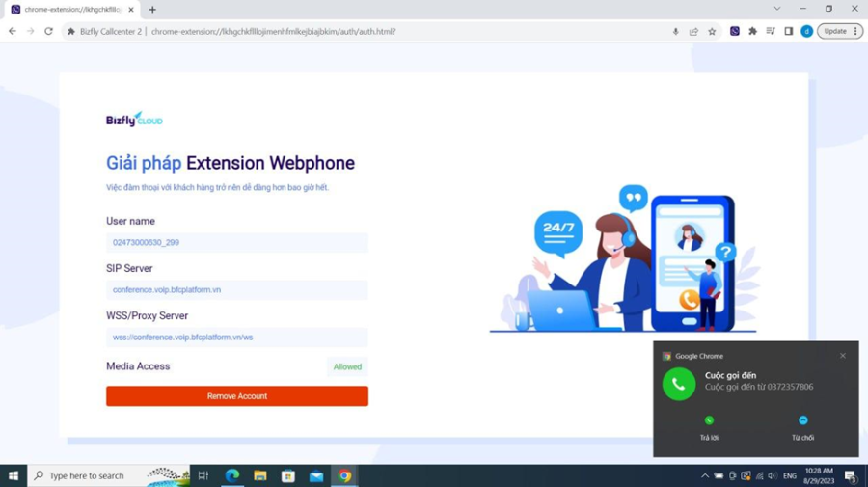
Task: Open File Explorer from the taskbar
Action: (260, 476)
